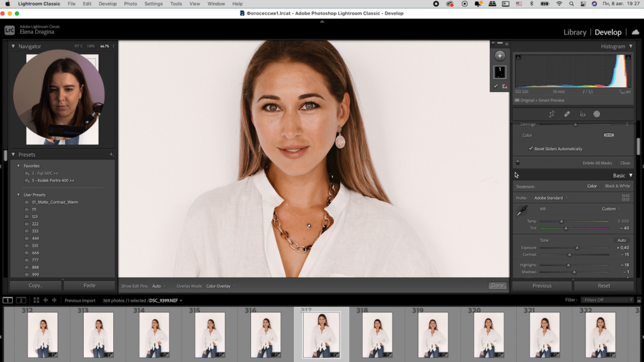644x362 pixels.
Task: Activate the Red Eye Correction tool
Action: coord(582,114)
